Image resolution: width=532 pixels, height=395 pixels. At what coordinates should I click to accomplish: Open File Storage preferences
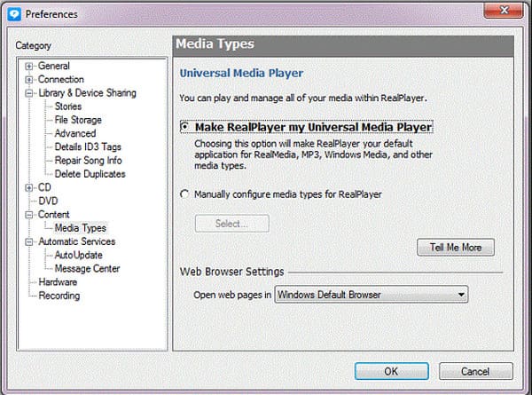(x=78, y=120)
